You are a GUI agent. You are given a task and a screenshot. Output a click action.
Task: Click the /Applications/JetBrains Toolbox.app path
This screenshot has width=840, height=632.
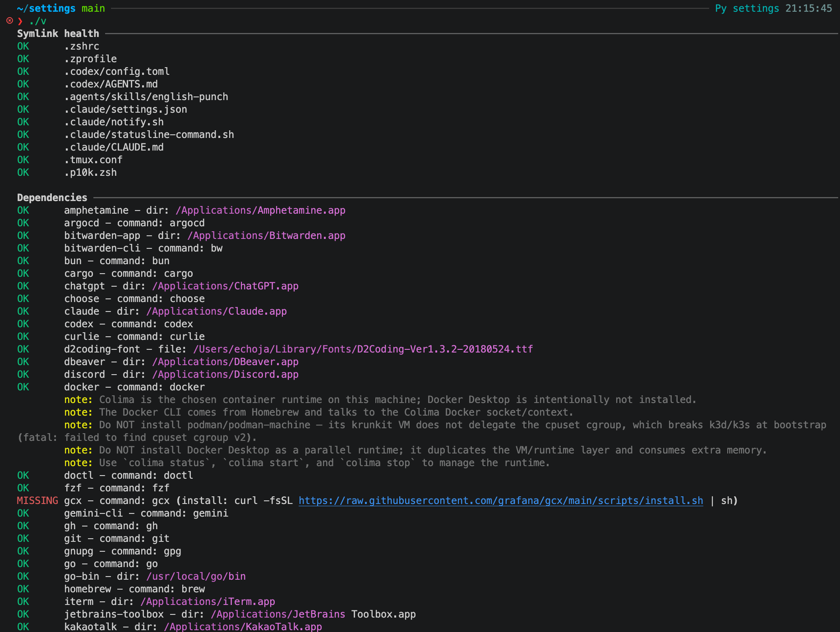point(313,614)
